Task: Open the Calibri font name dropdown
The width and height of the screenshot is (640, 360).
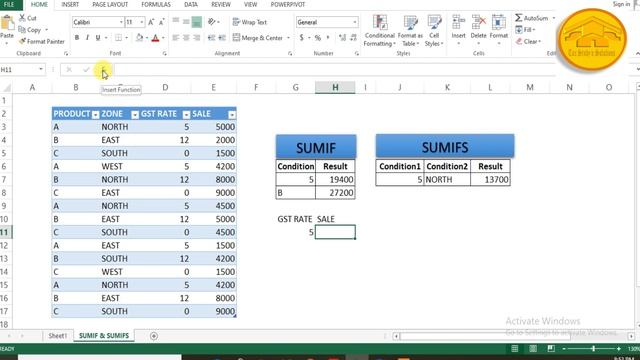Action: pos(121,22)
